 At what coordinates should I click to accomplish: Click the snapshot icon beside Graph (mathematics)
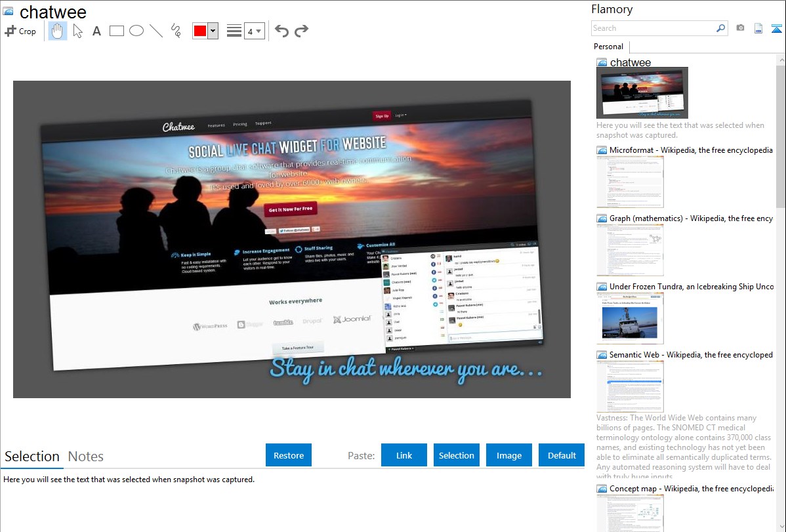tap(602, 218)
